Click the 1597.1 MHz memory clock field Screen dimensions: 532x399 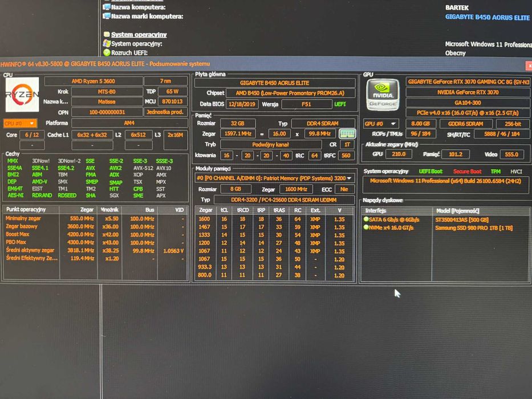[238, 134]
